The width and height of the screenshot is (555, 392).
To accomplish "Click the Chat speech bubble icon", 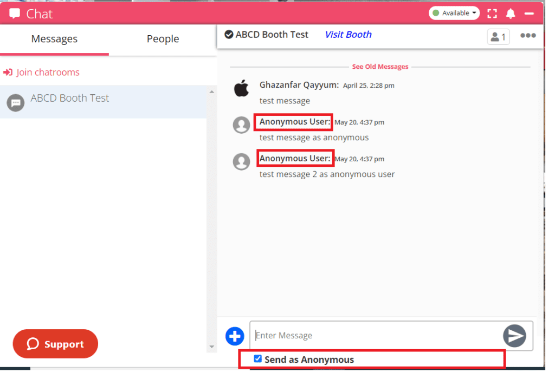I will click(x=15, y=14).
